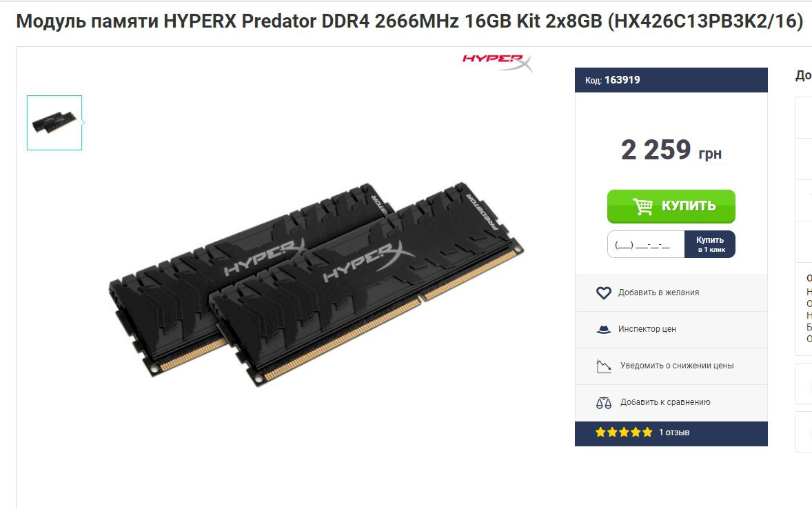Viewport: 812px width, 516px height.
Task: Click the price inspector hat icon
Action: (x=603, y=329)
